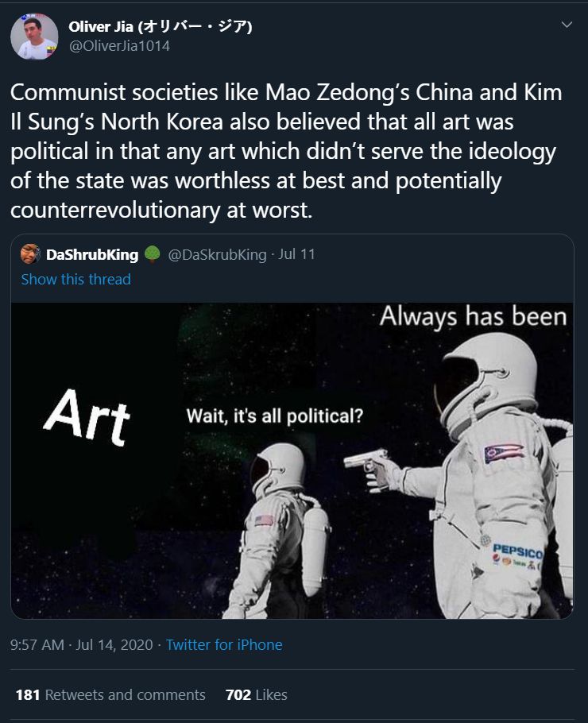588x723 pixels.
Task: View the 702 Likes list
Action: tap(257, 695)
